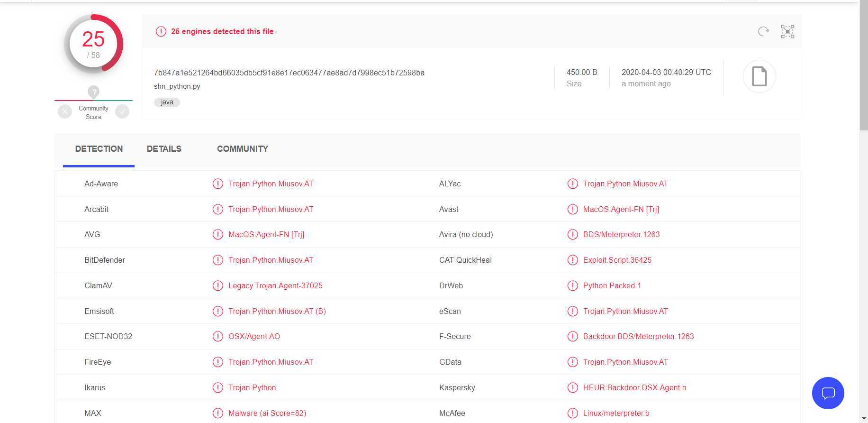Click the community score question mark marker

[x=93, y=92]
